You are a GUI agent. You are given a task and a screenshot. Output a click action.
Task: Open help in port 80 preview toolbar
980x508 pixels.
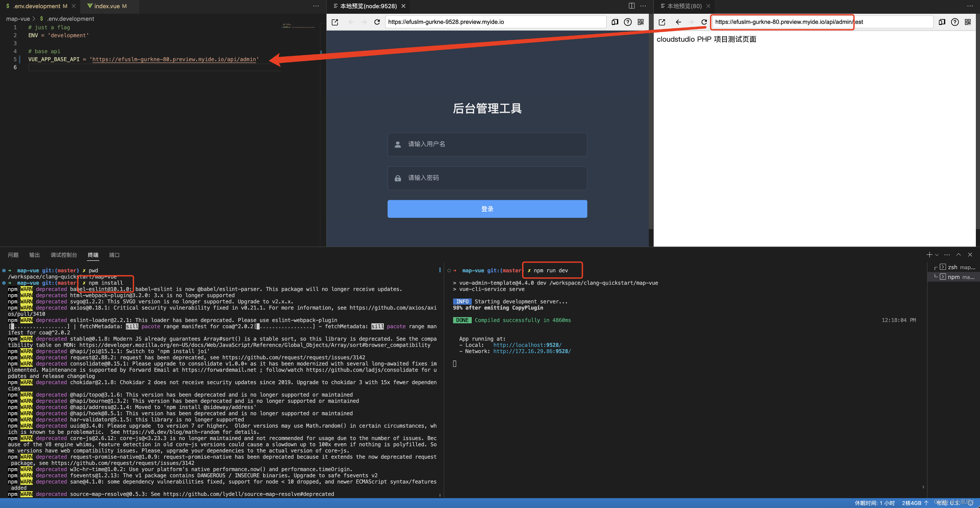pyautogui.click(x=955, y=22)
